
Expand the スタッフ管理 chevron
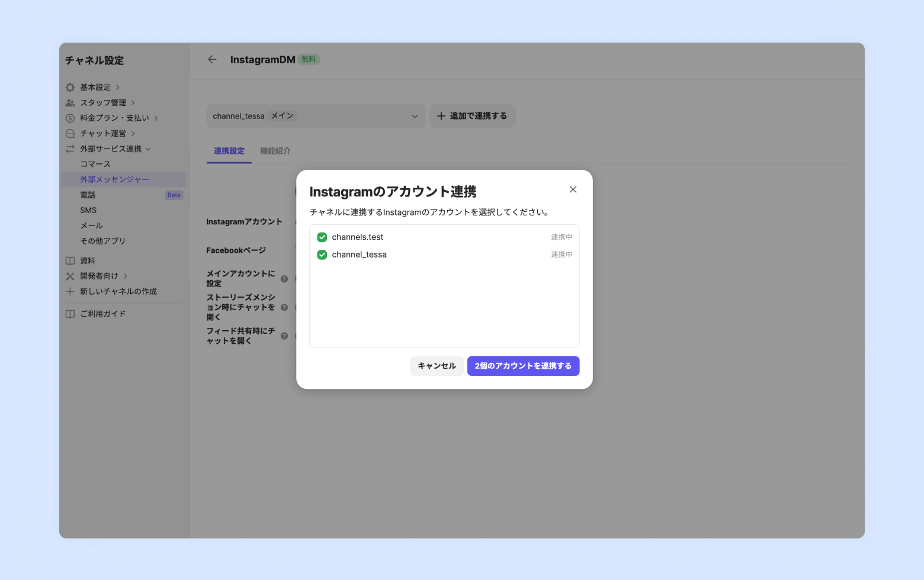[x=133, y=103]
